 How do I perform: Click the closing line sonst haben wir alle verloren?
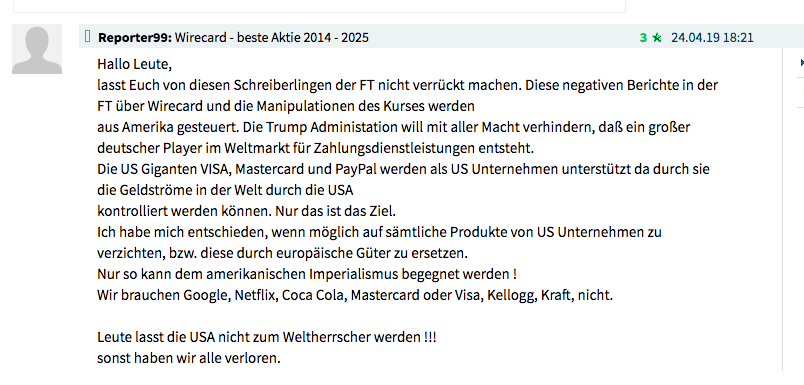pos(189,358)
